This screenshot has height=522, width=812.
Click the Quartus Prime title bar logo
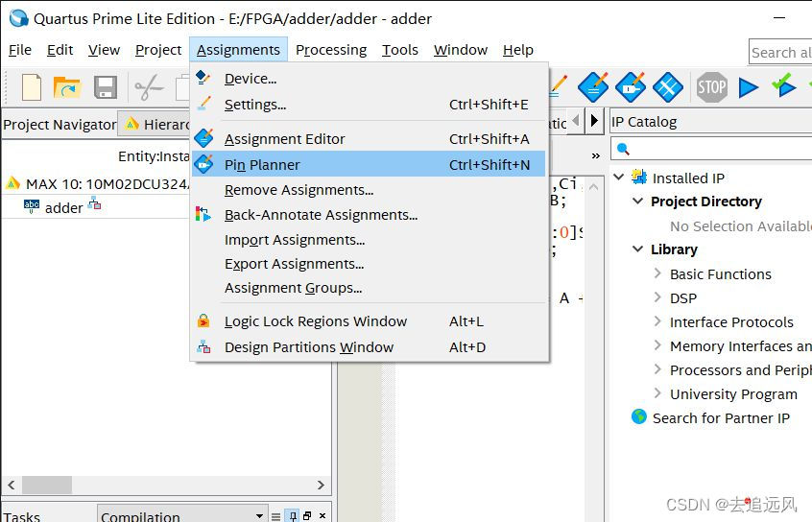tap(19, 18)
